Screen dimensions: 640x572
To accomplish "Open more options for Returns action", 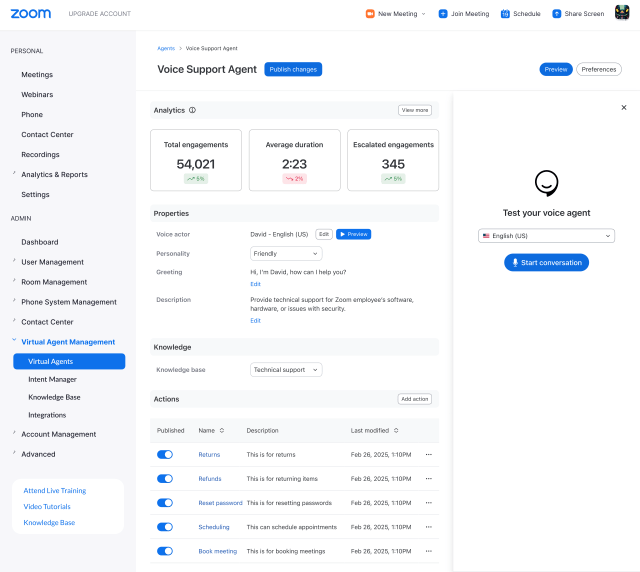I will point(429,455).
